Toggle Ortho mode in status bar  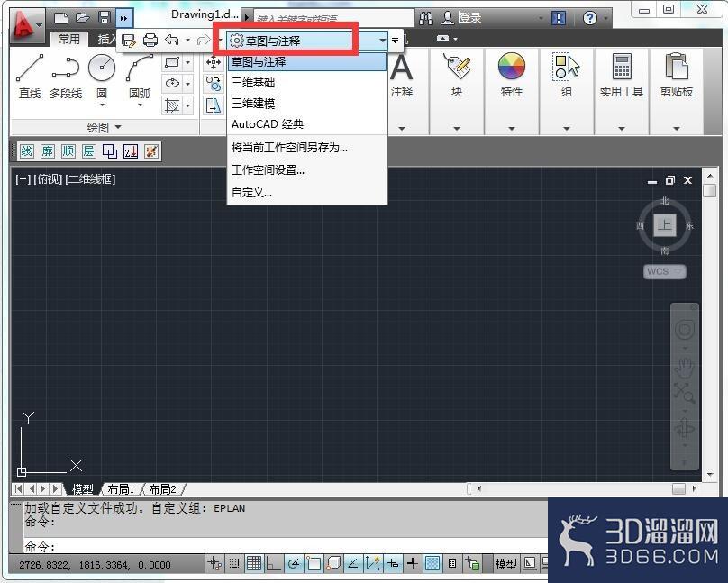[x=273, y=563]
